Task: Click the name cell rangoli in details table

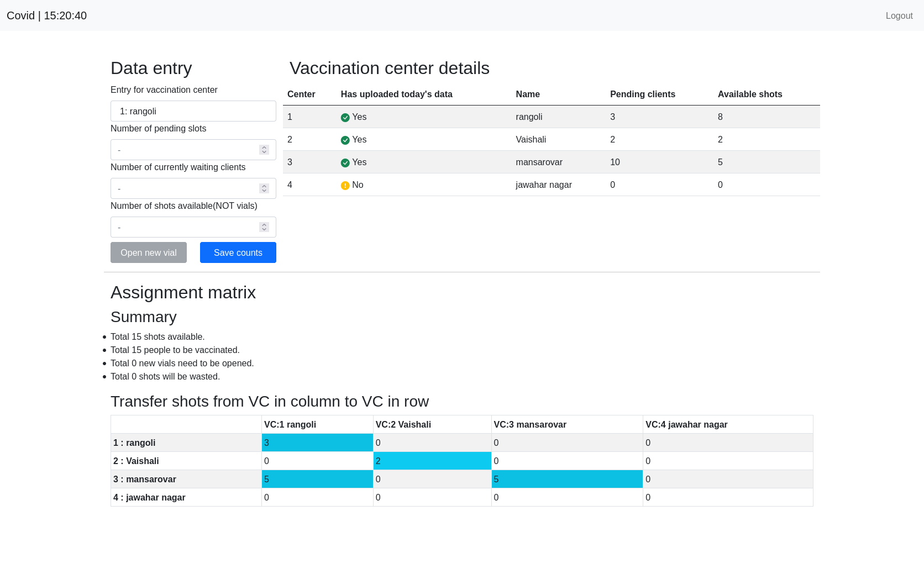Action: tap(529, 117)
